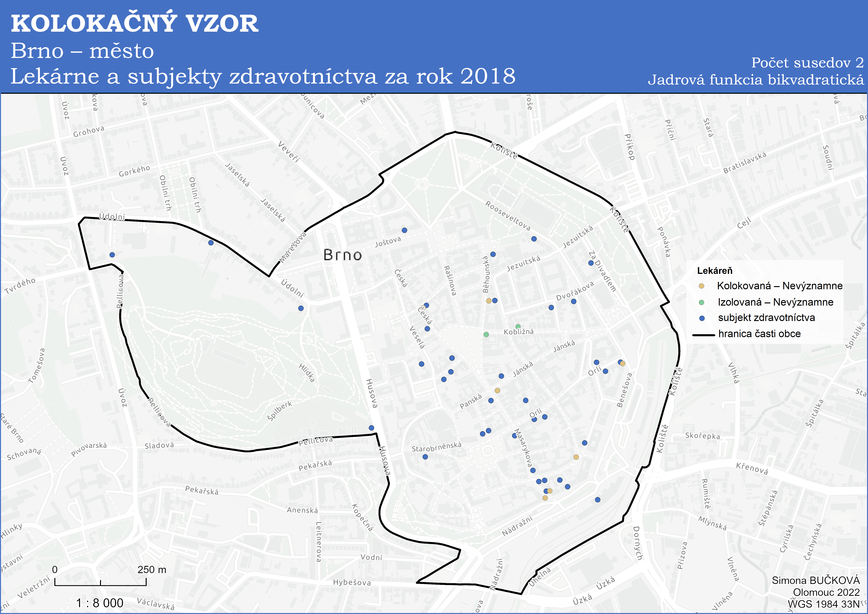The image size is (868, 614).
Task: Click the 'Rašínova' street label
Action: (450, 280)
